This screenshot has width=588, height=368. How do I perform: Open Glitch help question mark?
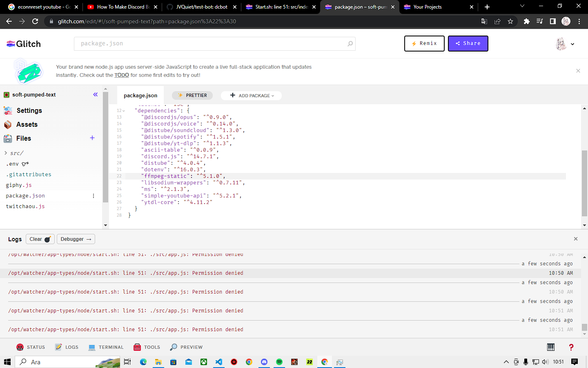(x=571, y=347)
